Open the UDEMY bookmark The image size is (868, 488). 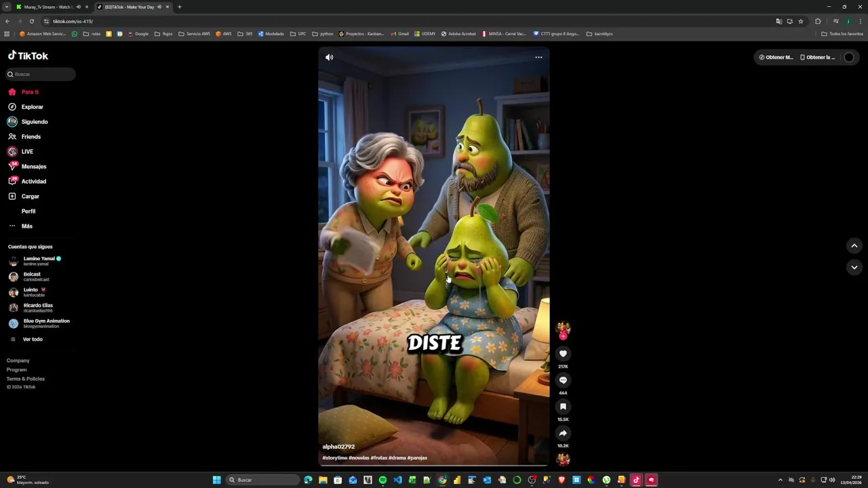[425, 34]
